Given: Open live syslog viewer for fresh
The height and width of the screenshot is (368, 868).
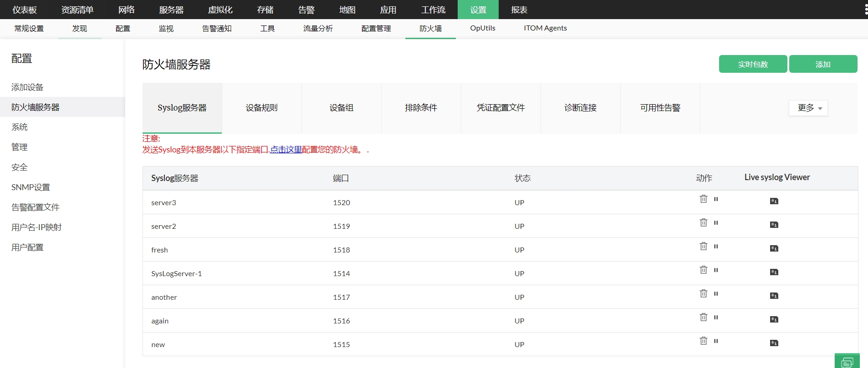Looking at the screenshot, I should 774,248.
